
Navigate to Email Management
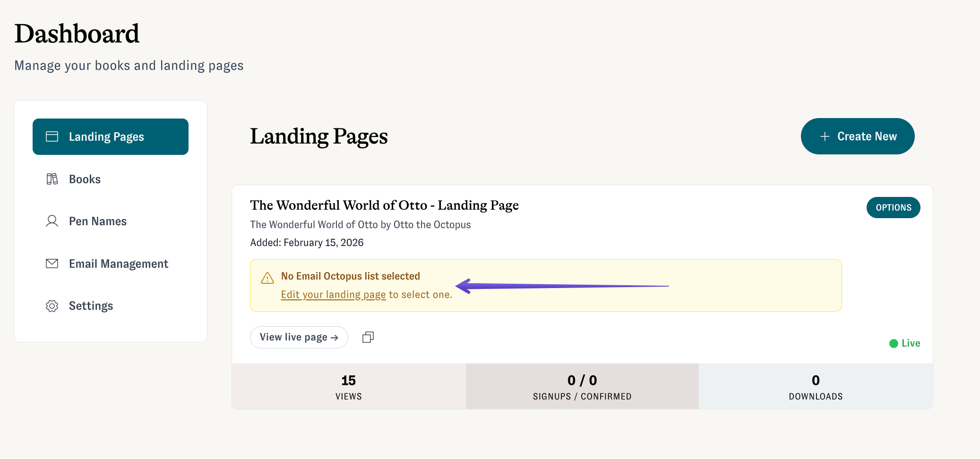pyautogui.click(x=118, y=263)
